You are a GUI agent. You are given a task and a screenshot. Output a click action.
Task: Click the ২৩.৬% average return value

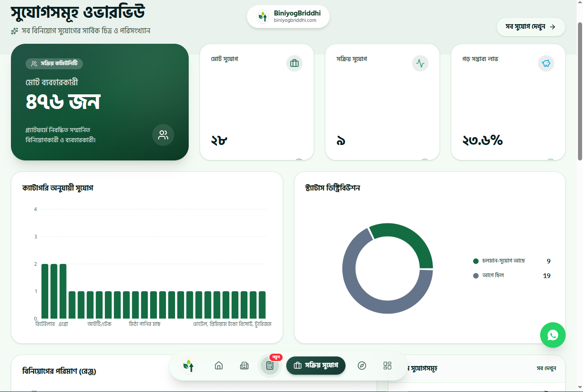coord(483,140)
